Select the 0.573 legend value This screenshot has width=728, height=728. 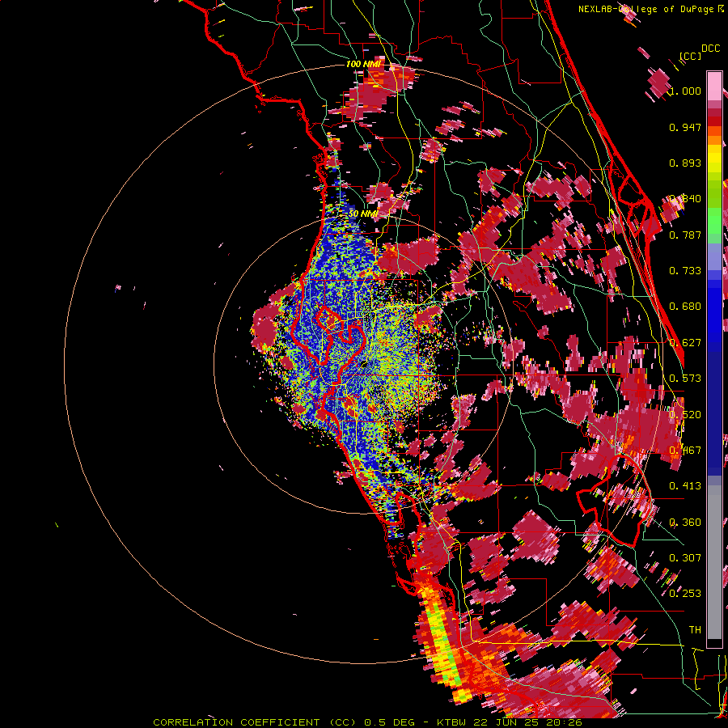(685, 379)
